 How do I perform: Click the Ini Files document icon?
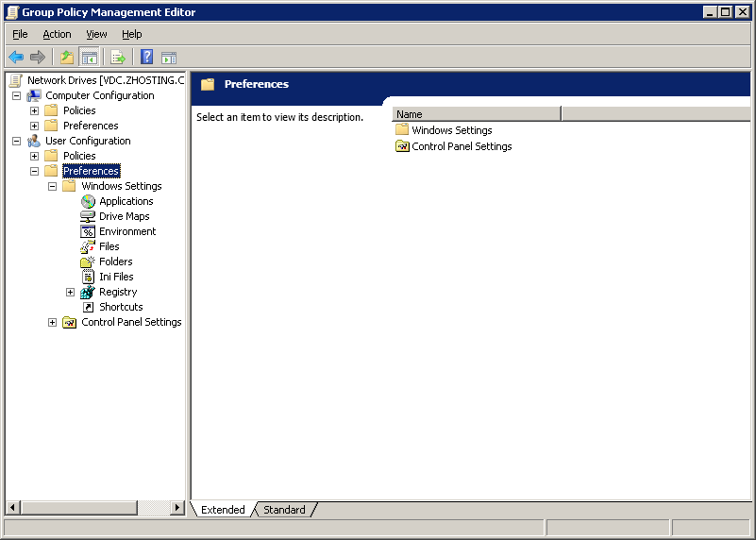(x=88, y=277)
